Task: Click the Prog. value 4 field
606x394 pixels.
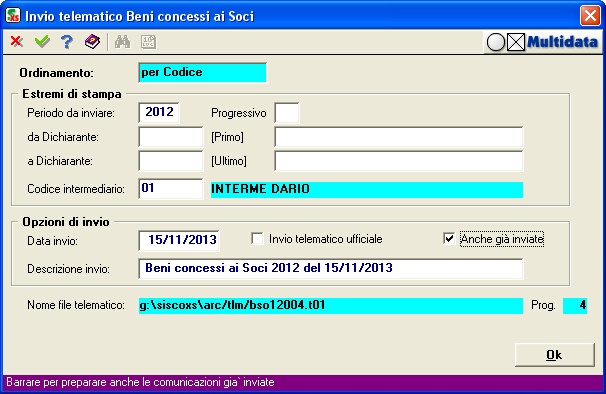Action: tap(575, 305)
